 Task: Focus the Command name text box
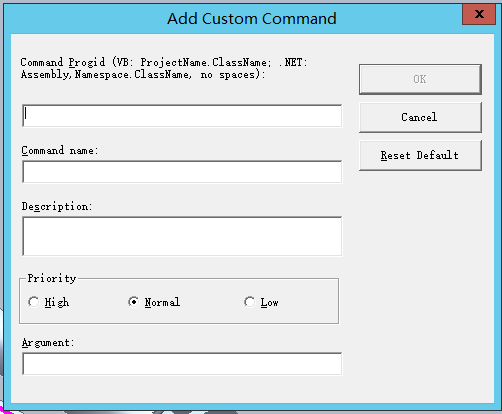(182, 172)
